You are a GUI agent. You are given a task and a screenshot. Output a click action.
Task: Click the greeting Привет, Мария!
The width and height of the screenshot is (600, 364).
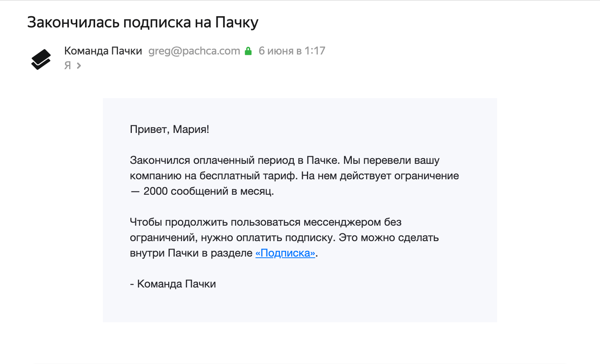point(170,129)
